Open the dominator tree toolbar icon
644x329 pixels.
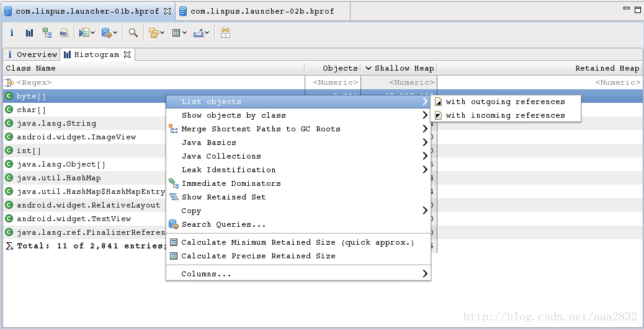pyautogui.click(x=47, y=33)
